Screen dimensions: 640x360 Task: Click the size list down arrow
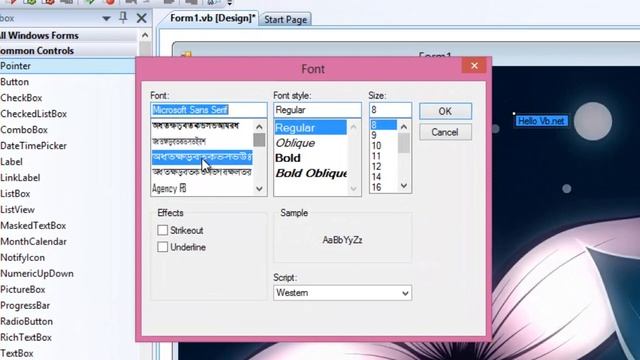[404, 186]
